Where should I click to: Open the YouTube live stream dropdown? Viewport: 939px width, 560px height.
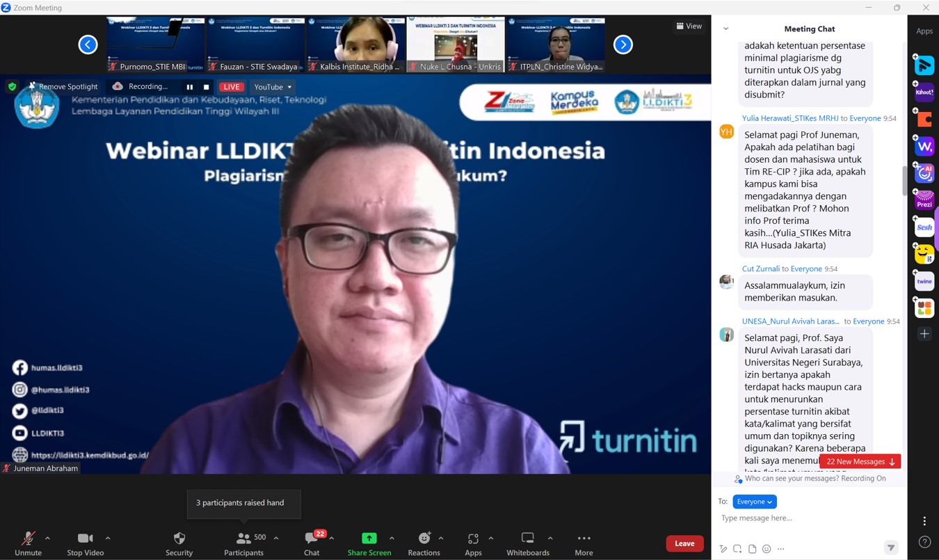click(x=272, y=87)
